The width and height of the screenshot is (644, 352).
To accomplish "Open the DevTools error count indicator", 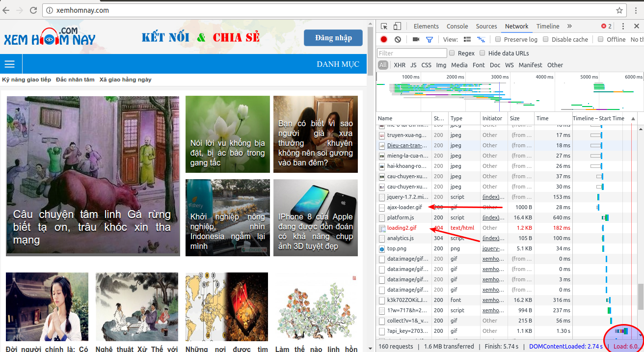I will point(607,27).
